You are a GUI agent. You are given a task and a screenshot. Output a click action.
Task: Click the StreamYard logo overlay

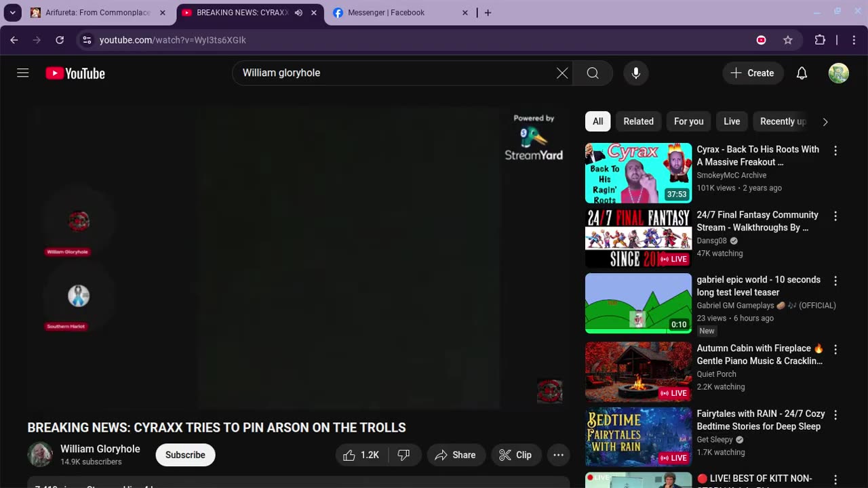[534, 138]
